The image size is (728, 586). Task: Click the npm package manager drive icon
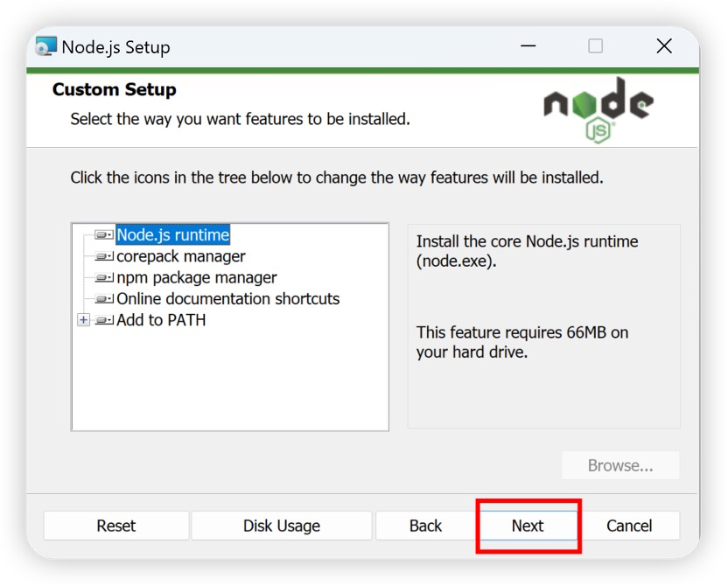click(x=104, y=277)
